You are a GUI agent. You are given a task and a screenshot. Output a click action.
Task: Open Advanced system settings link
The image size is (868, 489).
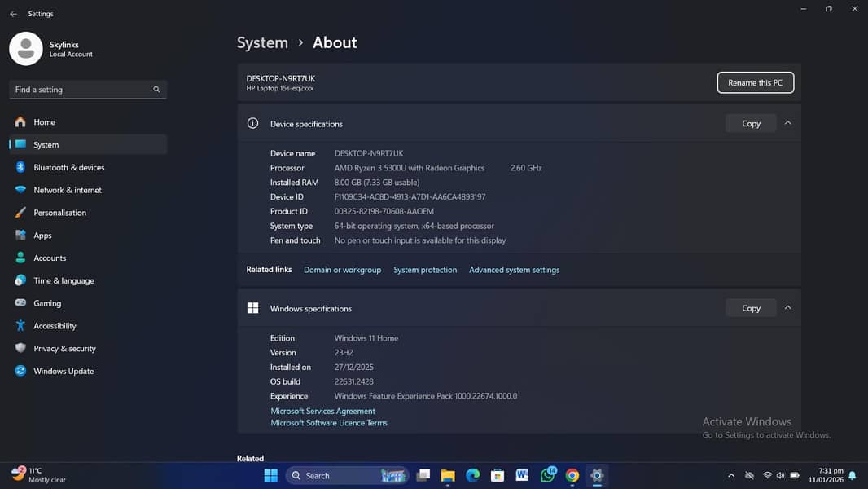pyautogui.click(x=514, y=270)
